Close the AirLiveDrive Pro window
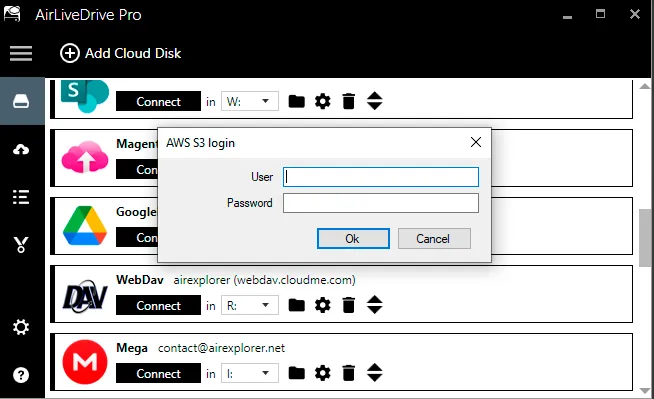This screenshot has height=399, width=654. pos(635,14)
